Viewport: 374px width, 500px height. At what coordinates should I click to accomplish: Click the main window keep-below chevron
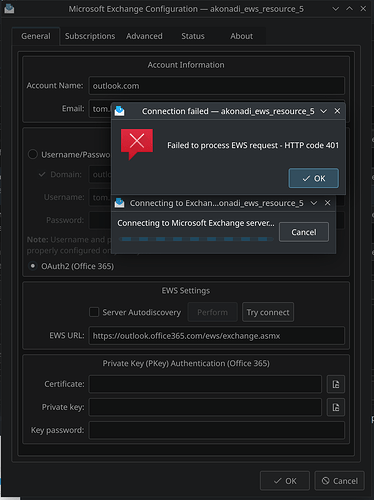336,9
